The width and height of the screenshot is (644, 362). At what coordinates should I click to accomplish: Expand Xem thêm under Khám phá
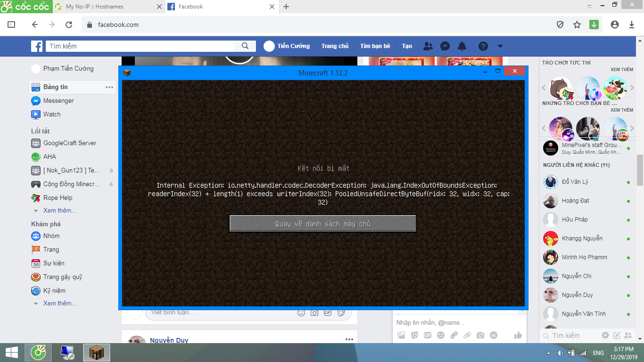click(x=59, y=304)
